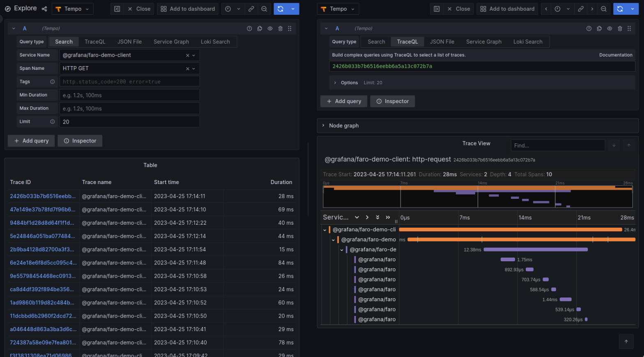Click the trace minimap timeline overview
The width and height of the screenshot is (644, 357).
click(x=478, y=196)
